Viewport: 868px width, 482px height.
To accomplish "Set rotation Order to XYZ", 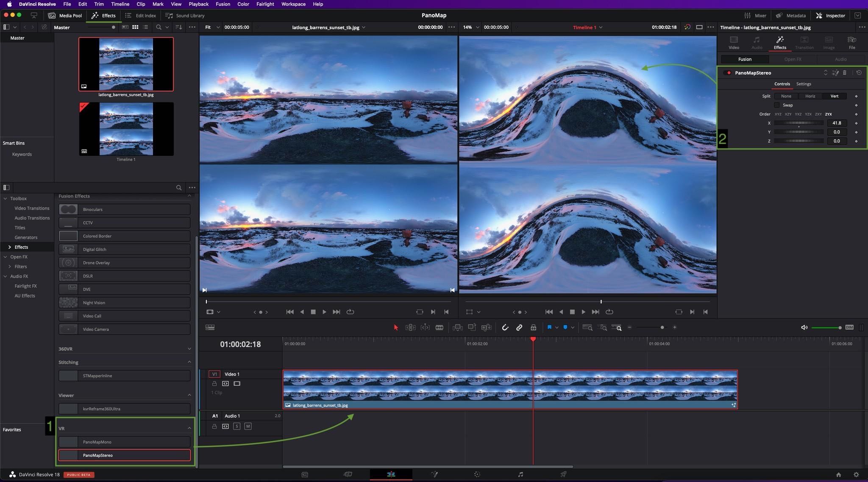I will tap(778, 114).
